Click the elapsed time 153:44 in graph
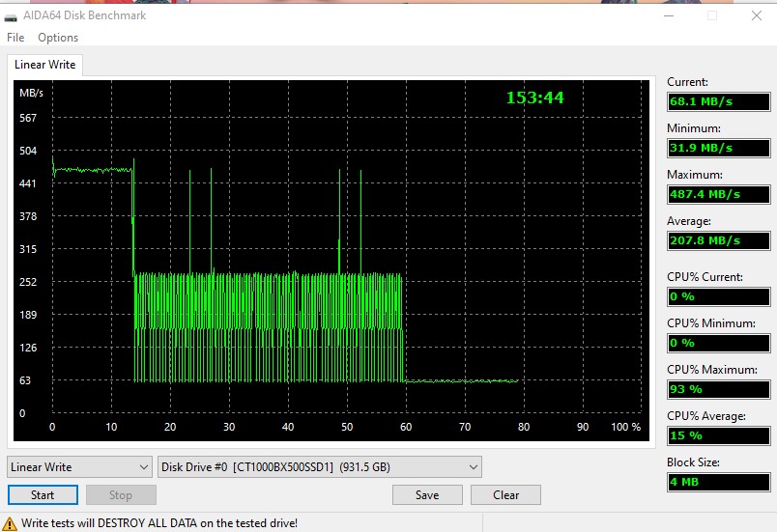 click(x=534, y=98)
